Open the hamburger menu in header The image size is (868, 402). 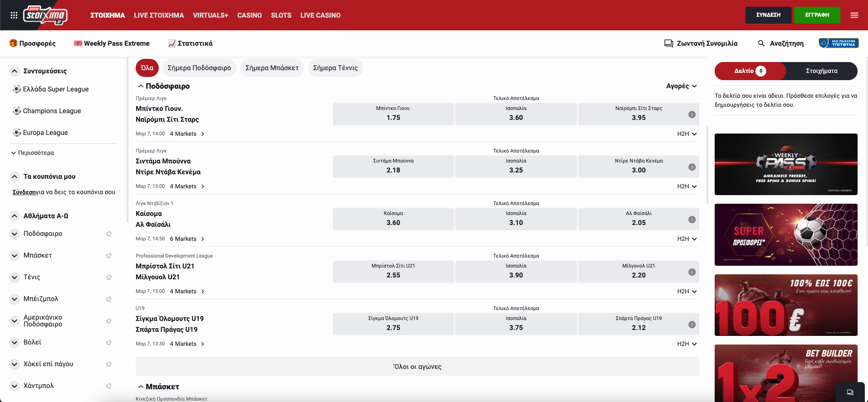[x=854, y=15]
